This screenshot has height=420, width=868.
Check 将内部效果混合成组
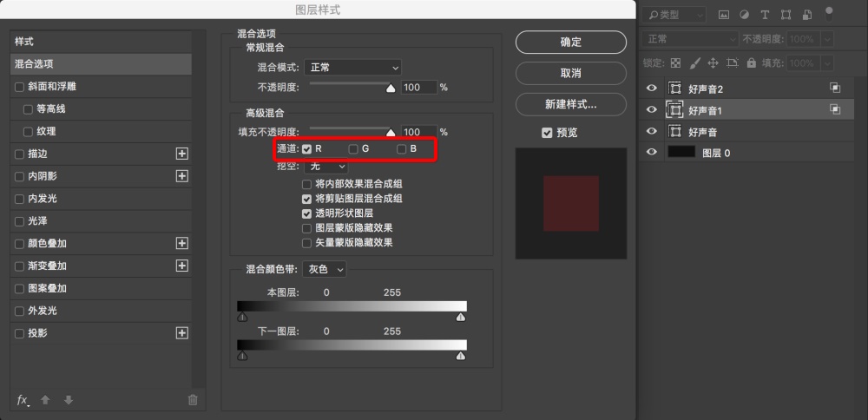(x=306, y=184)
